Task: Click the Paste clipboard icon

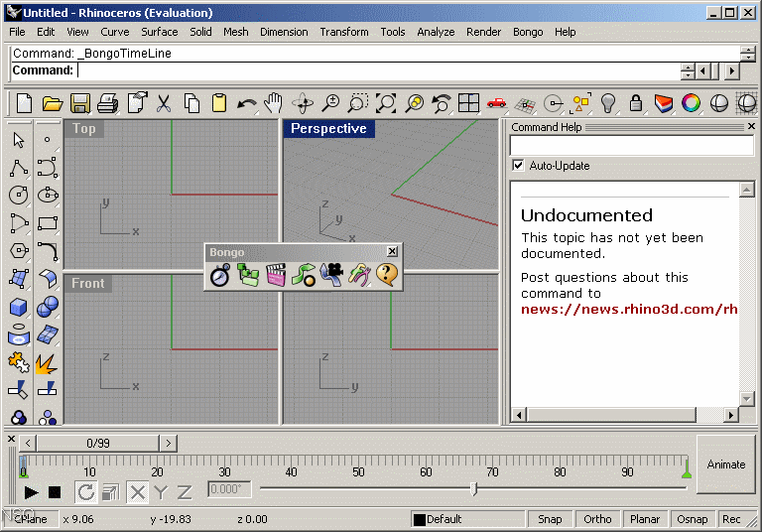Action: point(219,103)
